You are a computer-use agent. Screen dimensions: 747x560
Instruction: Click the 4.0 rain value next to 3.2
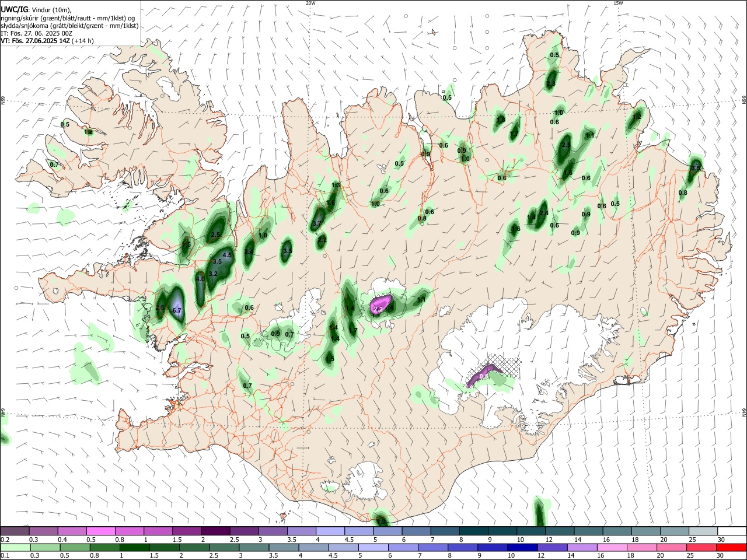pos(200,279)
